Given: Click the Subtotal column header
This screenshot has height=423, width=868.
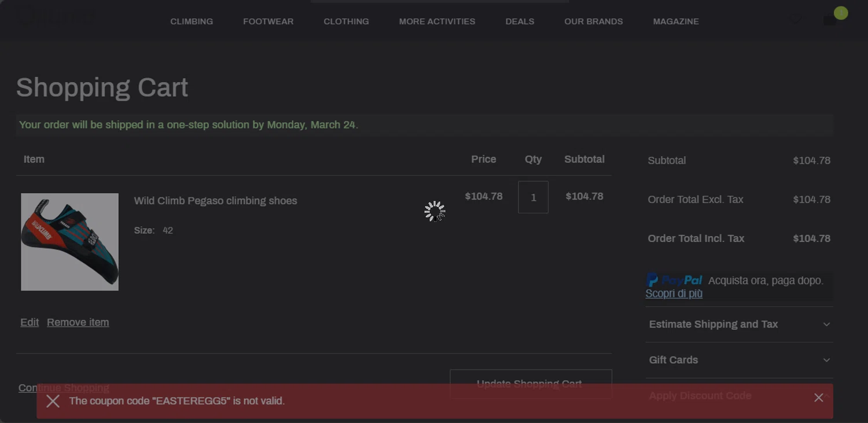Looking at the screenshot, I should click(584, 159).
